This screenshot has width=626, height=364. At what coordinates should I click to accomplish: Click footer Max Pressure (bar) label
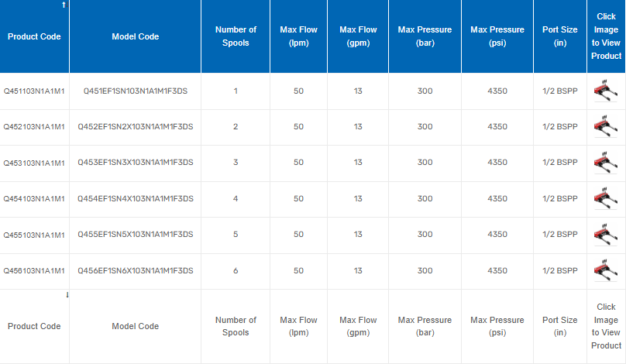425,326
